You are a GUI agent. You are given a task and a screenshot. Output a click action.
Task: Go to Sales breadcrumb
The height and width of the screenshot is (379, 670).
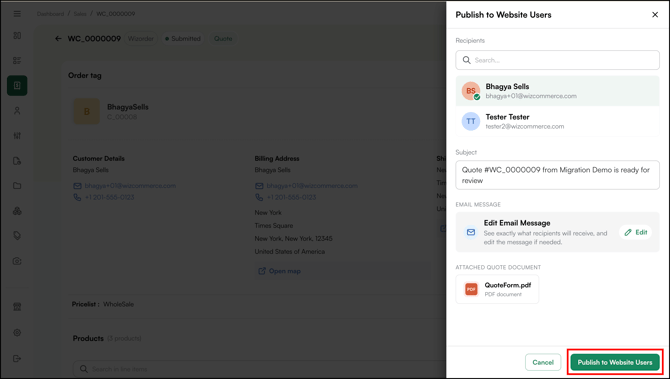tap(80, 14)
